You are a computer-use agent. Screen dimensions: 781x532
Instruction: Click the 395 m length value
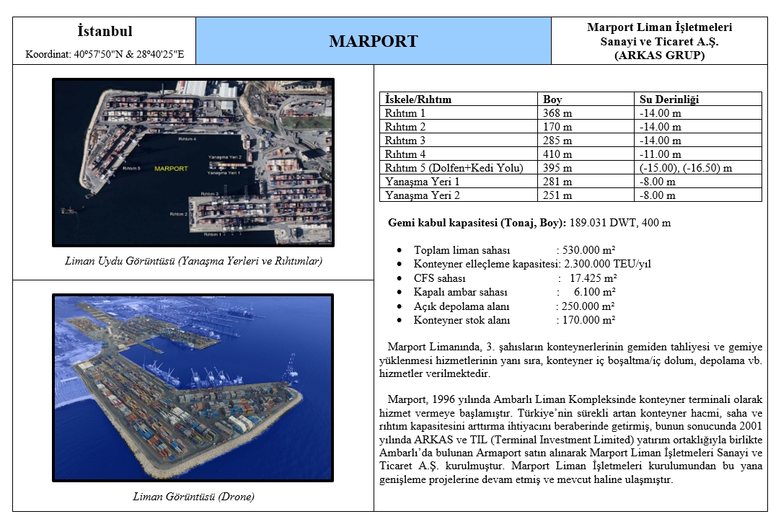coord(557,168)
